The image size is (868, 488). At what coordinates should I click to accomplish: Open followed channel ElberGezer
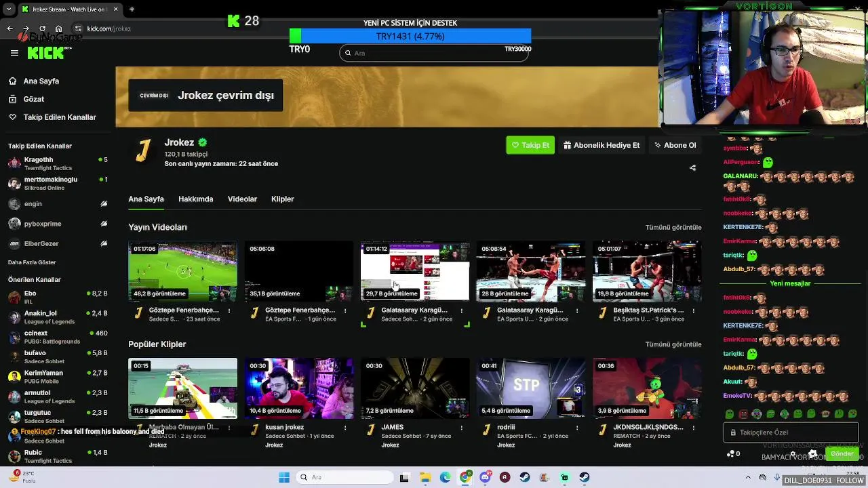point(58,243)
